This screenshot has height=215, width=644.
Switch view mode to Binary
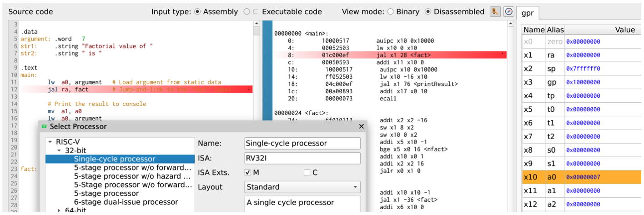[390, 12]
